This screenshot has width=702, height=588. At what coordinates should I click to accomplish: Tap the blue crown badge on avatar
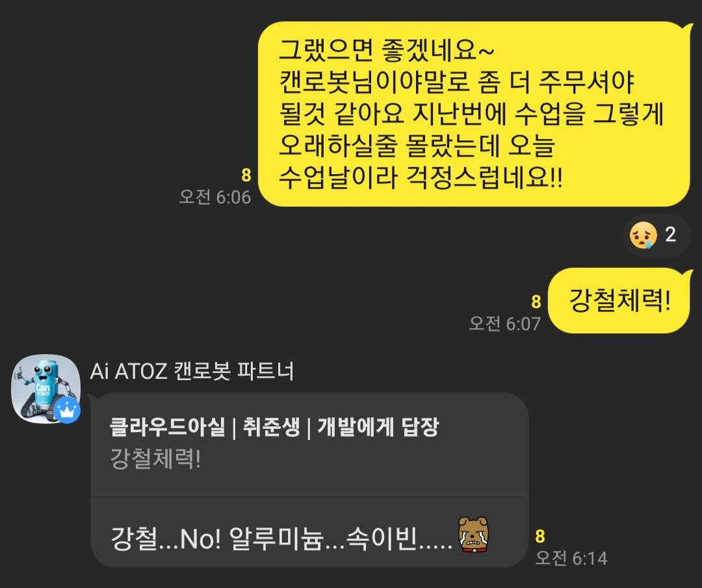coord(67,410)
